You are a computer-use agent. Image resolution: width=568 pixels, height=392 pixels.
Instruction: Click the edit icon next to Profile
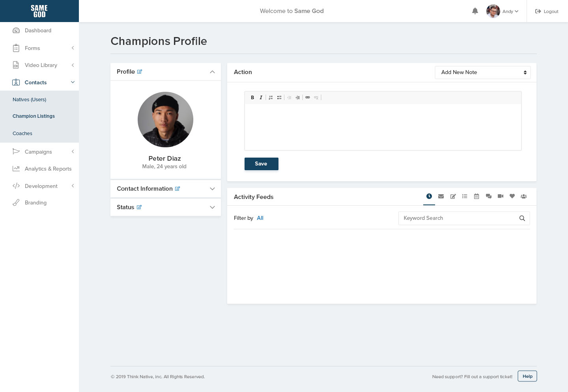[140, 72]
